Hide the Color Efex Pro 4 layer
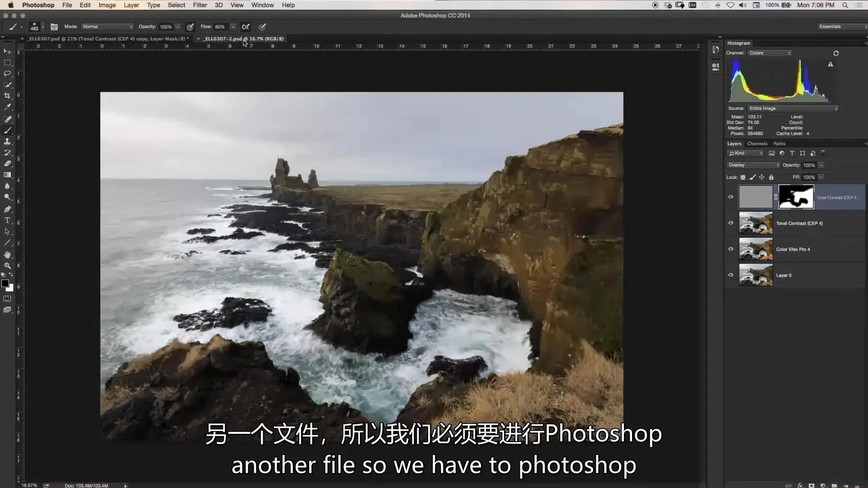 tap(731, 249)
